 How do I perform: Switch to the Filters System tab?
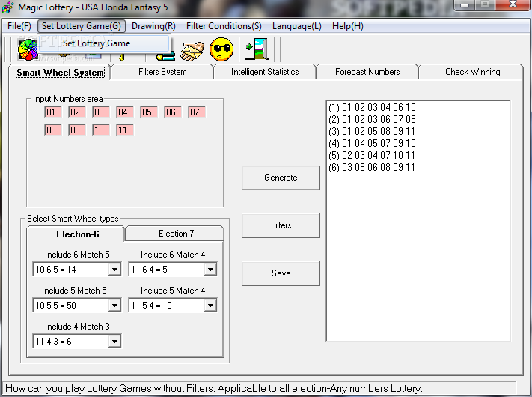coord(162,72)
